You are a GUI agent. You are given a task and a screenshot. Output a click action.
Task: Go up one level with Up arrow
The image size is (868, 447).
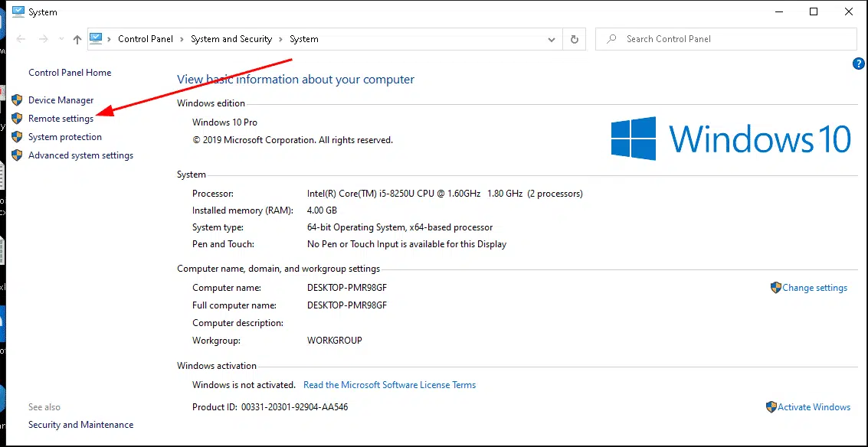(77, 39)
